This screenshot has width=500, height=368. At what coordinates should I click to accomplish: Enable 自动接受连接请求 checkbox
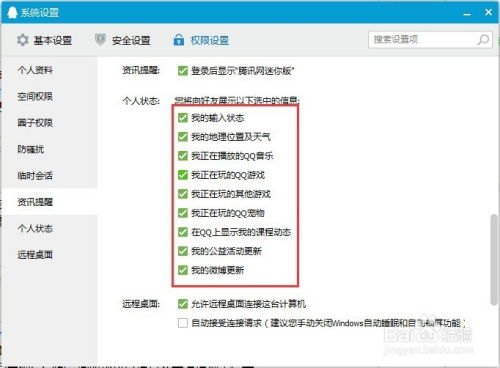tap(183, 323)
